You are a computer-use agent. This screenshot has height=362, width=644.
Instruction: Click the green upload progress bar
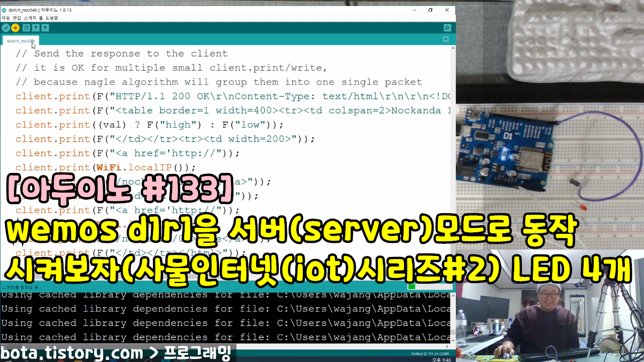412,287
